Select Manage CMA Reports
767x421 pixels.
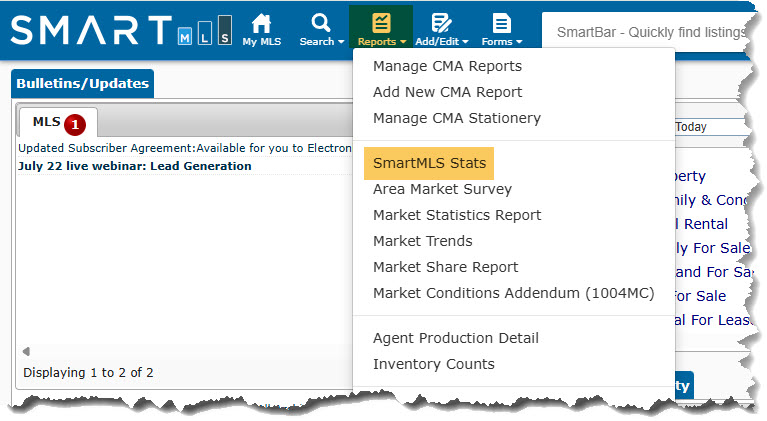447,66
